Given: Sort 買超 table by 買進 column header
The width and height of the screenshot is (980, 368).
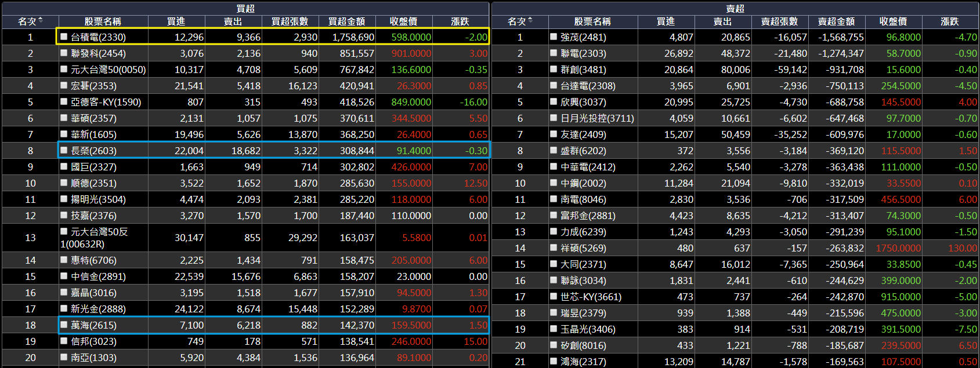Looking at the screenshot, I should (176, 21).
